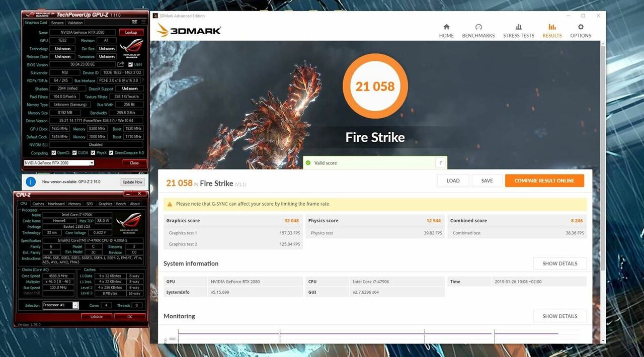Show details for Monitoring section
This screenshot has height=357, width=644.
(559, 316)
